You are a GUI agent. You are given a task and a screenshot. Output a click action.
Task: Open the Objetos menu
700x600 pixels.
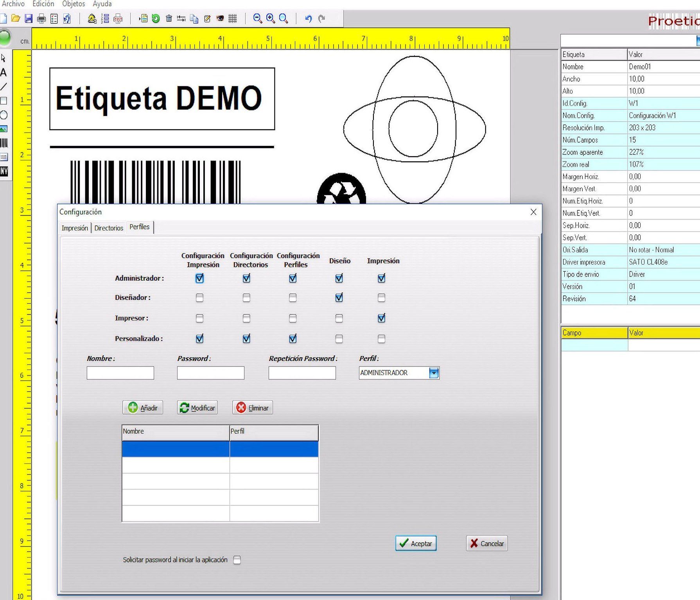tap(74, 4)
